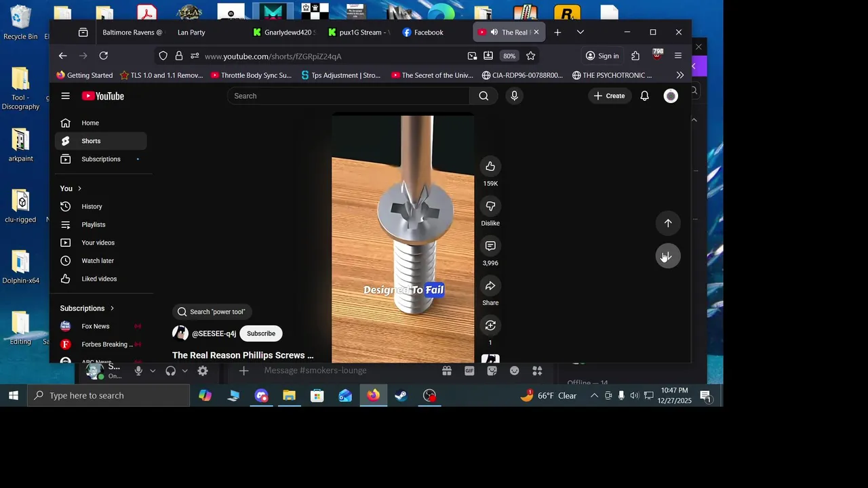
Task: Mute the playing YouTube tab audio
Action: (x=494, y=32)
